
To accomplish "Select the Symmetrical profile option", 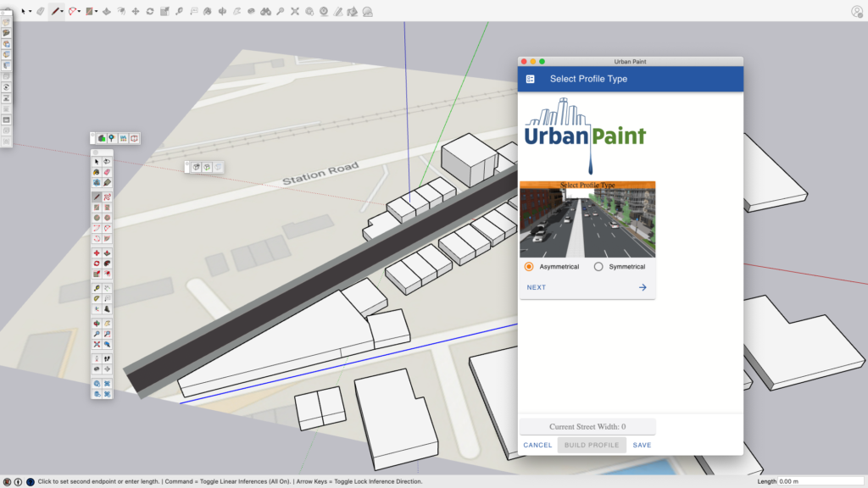I will pyautogui.click(x=598, y=267).
